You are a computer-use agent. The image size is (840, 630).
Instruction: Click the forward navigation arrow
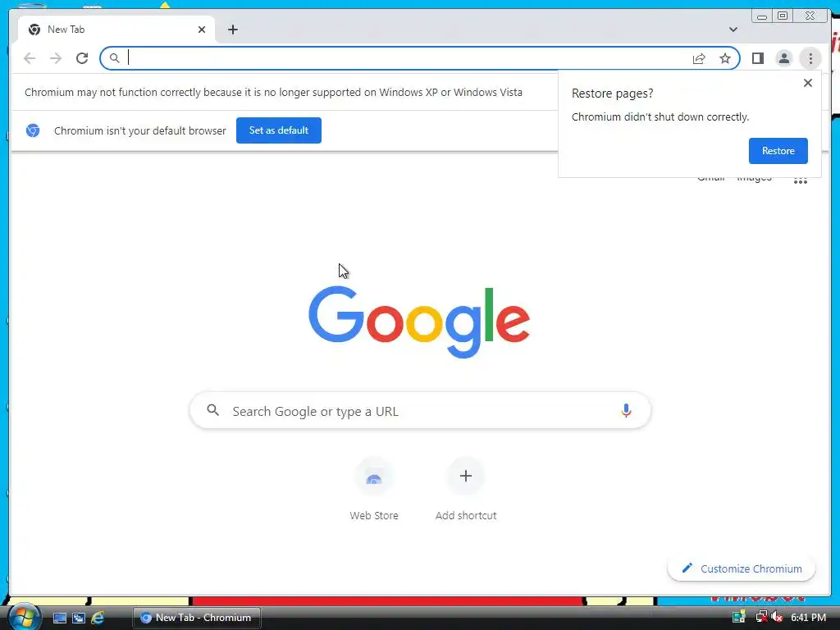pos(56,58)
